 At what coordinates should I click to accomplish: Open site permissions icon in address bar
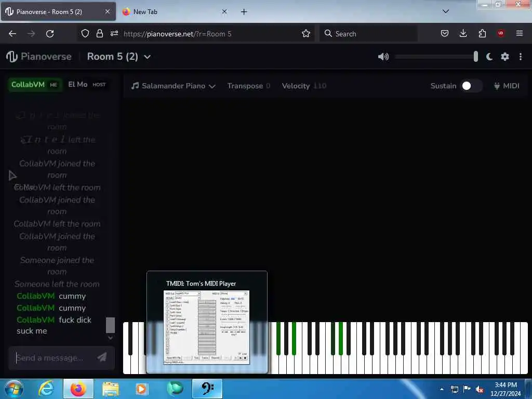point(114,34)
